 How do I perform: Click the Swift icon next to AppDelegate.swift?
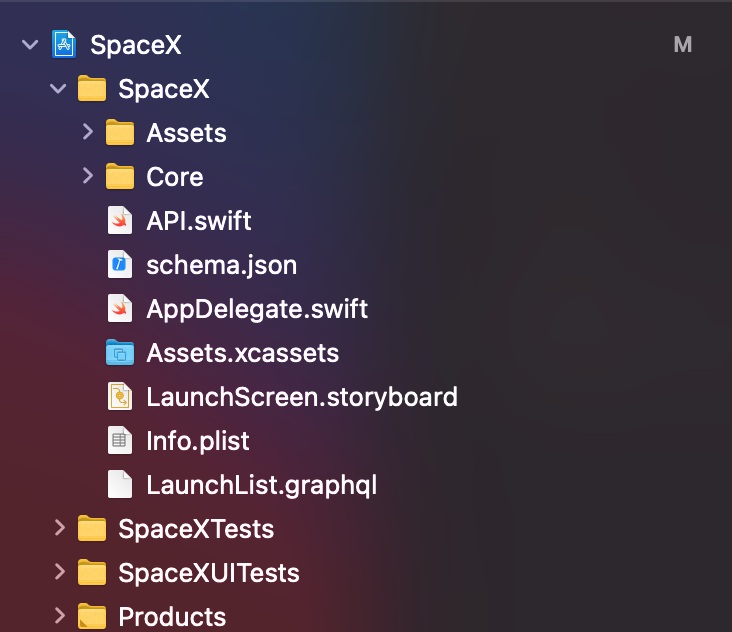120,309
